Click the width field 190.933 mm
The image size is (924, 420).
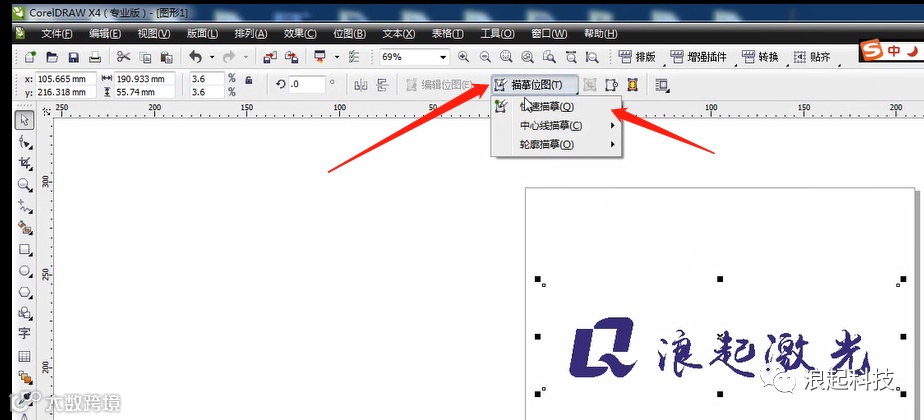pyautogui.click(x=144, y=78)
